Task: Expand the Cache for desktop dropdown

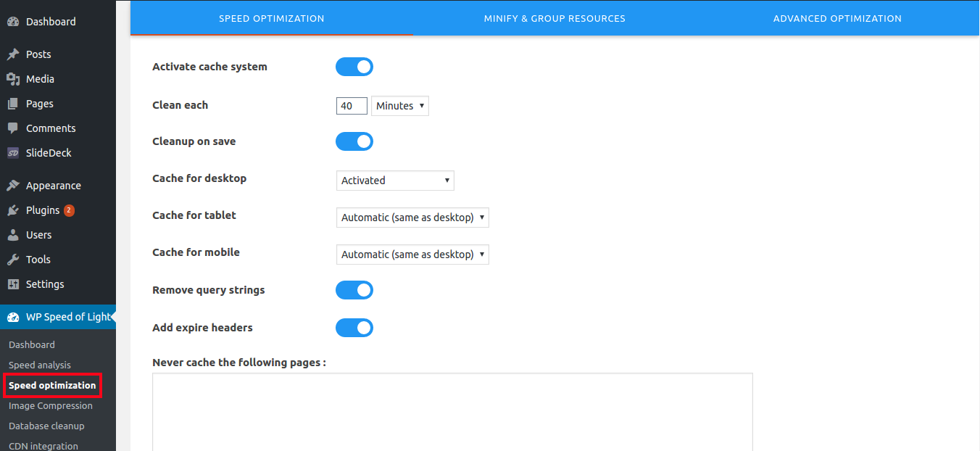Action: click(x=395, y=181)
